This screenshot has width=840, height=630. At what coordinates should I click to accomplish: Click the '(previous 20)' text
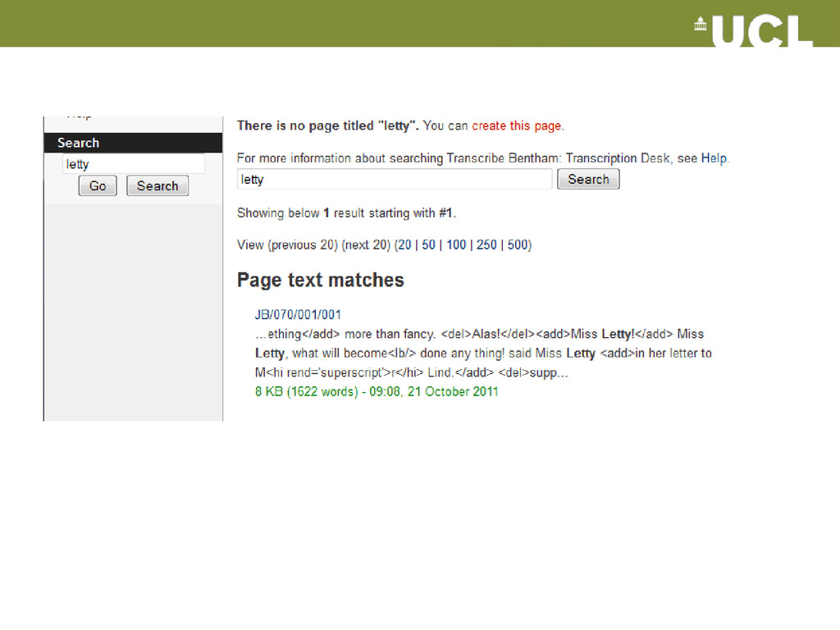[x=303, y=244]
